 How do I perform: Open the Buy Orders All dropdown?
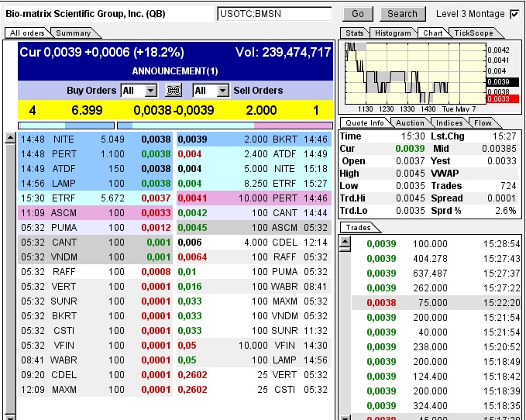tap(139, 91)
